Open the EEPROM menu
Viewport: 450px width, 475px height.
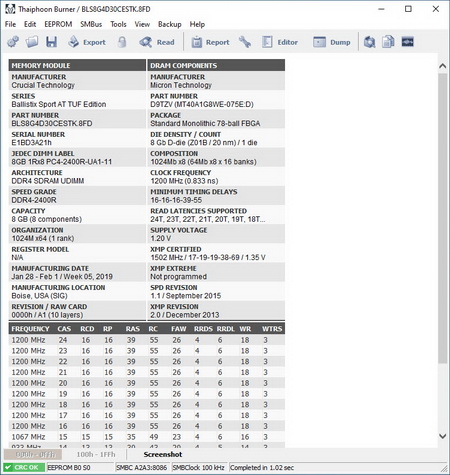tap(58, 24)
